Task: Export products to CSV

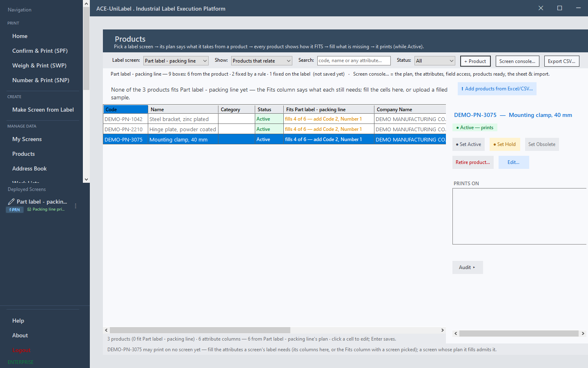Action: (562, 61)
